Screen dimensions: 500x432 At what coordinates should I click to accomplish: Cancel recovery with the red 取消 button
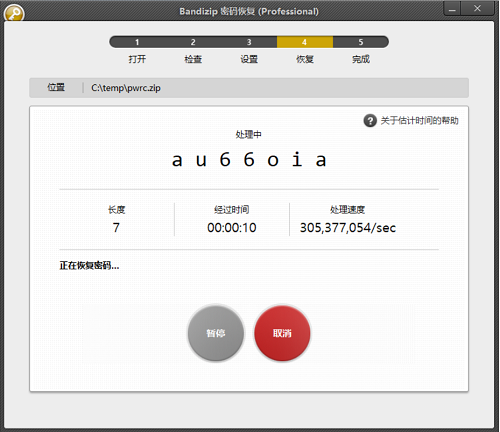282,333
